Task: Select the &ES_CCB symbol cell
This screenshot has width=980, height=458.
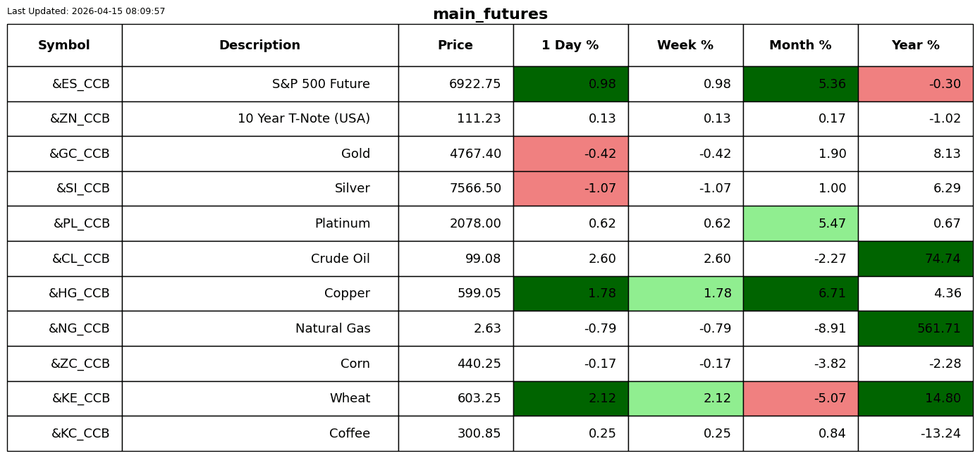Action: pos(64,84)
